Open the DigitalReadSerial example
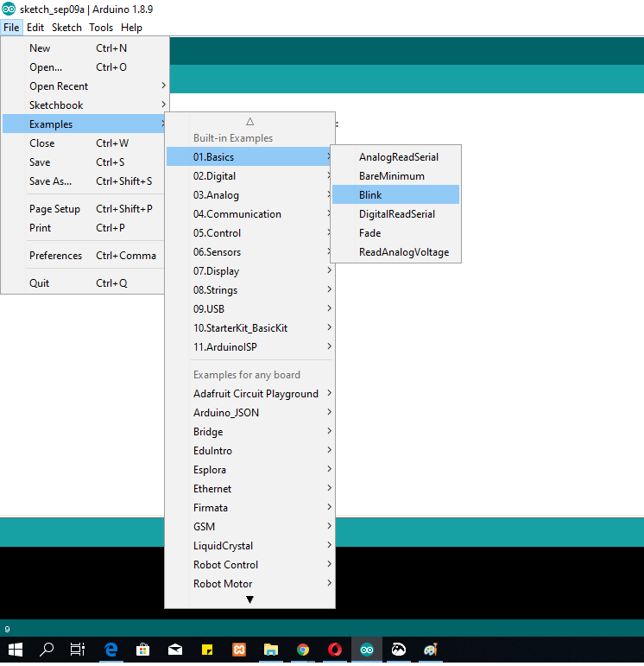The image size is (644, 666). pyautogui.click(x=395, y=213)
